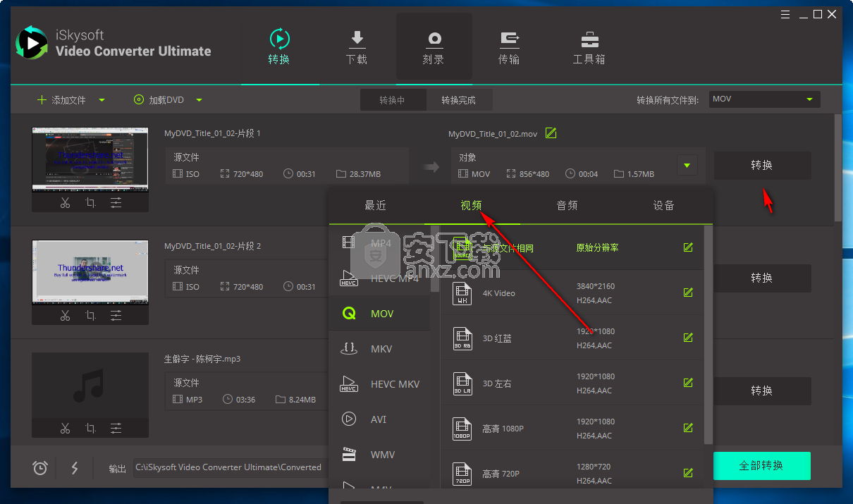The height and width of the screenshot is (504, 853).
Task: Convert the 片段 2 file
Action: click(762, 278)
